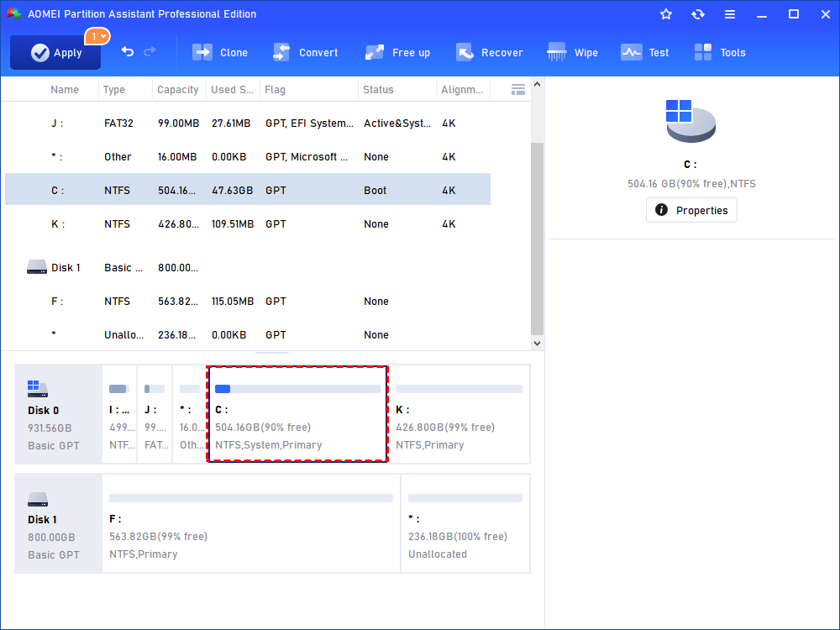Click the 47.63GB used space cell

(x=232, y=190)
